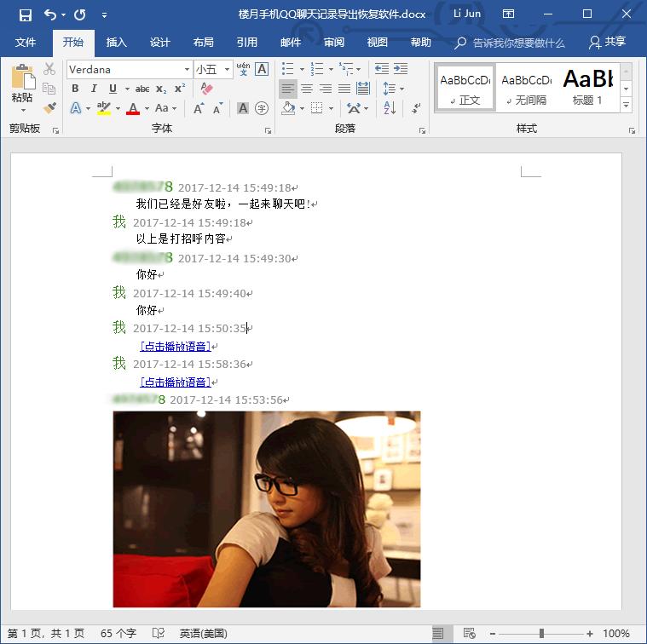Apply yellow text highlight color
Screen dimensions: 647x644
(103, 108)
